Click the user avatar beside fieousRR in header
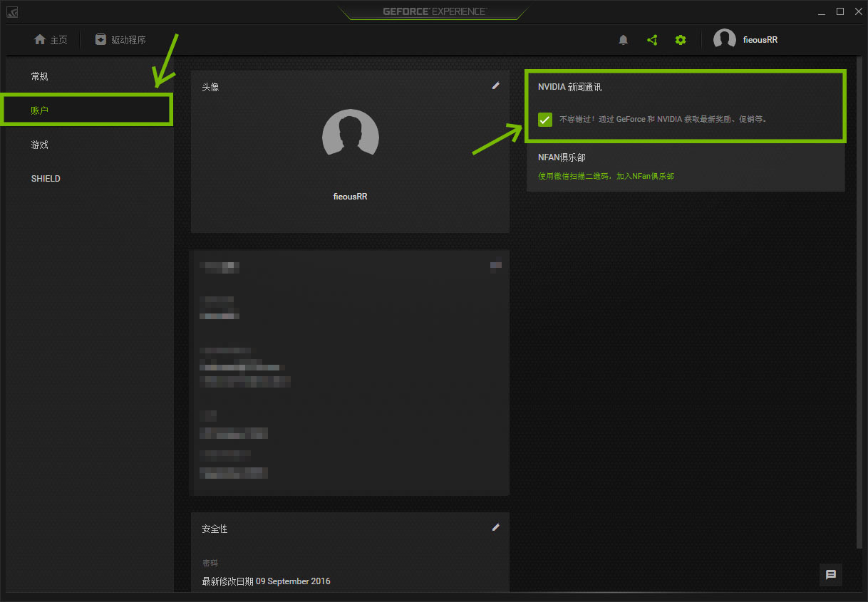The width and height of the screenshot is (868, 602). tap(725, 40)
